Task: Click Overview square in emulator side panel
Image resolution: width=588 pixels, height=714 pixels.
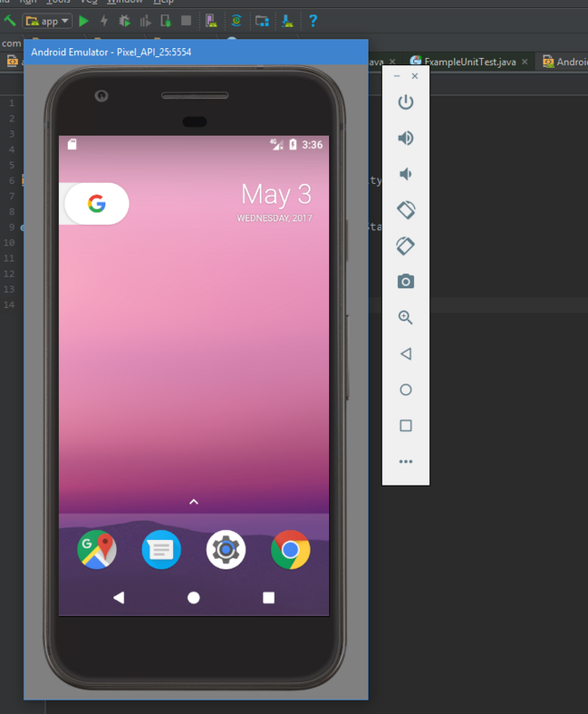Action: [x=405, y=426]
